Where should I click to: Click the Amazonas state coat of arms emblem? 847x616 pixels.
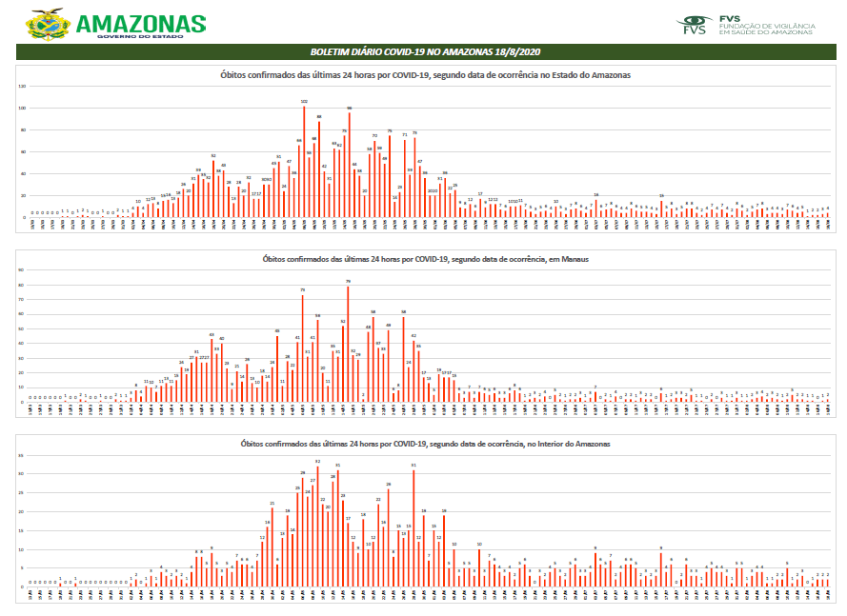(47, 23)
